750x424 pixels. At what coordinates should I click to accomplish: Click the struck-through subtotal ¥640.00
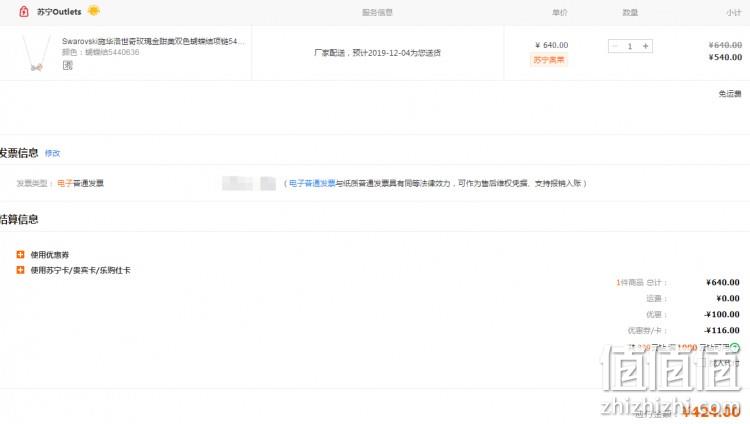click(x=725, y=45)
